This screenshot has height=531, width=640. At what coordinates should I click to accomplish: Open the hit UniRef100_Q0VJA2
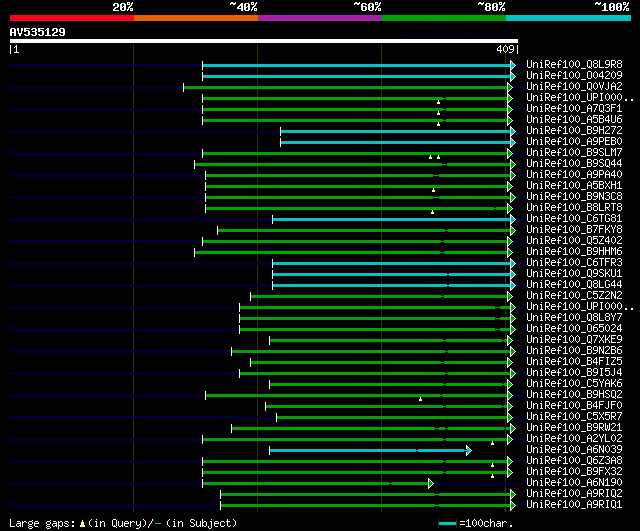tap(574, 87)
